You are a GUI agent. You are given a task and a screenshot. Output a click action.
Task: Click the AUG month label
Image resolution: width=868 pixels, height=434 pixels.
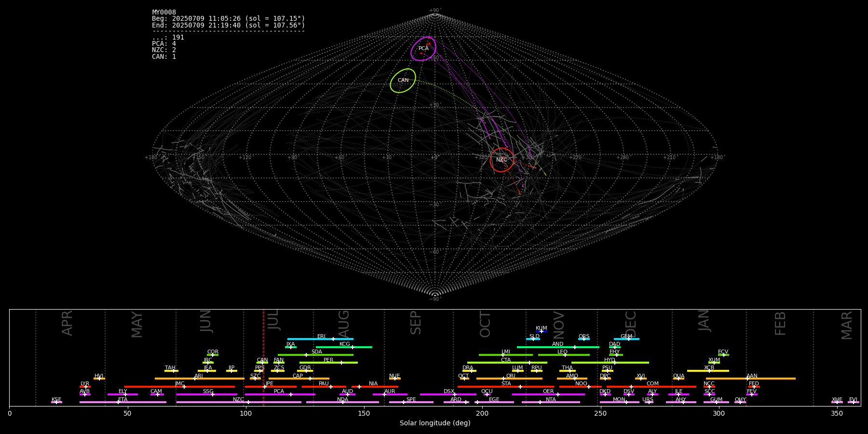click(x=343, y=324)
